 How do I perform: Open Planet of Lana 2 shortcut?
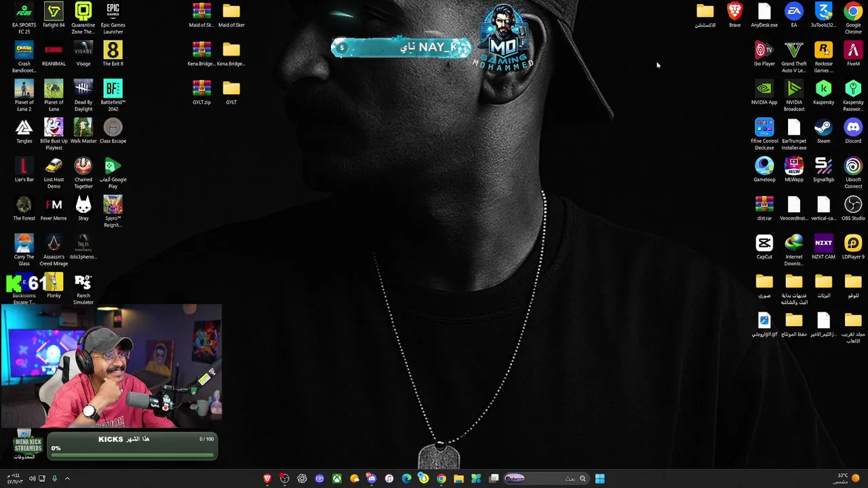[24, 96]
